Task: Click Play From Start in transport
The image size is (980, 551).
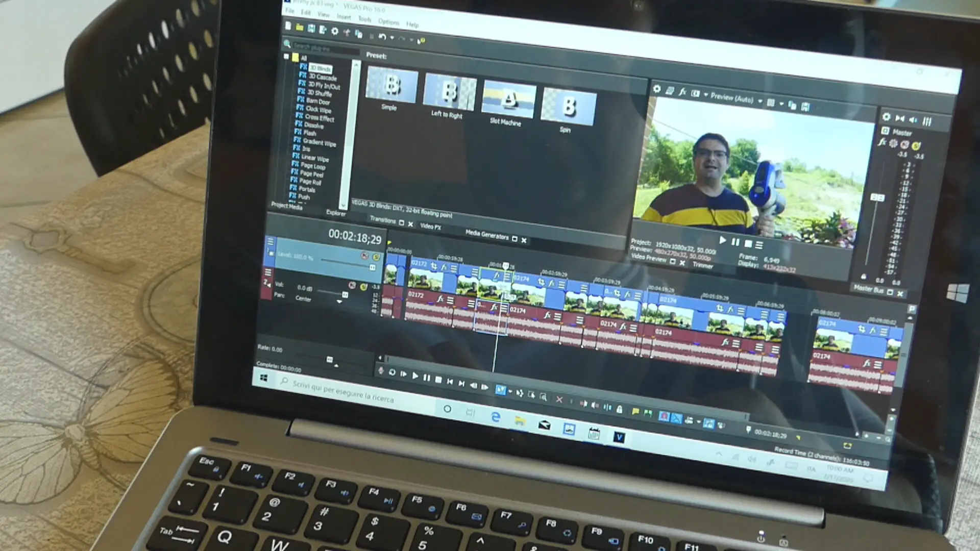Action: click(403, 374)
